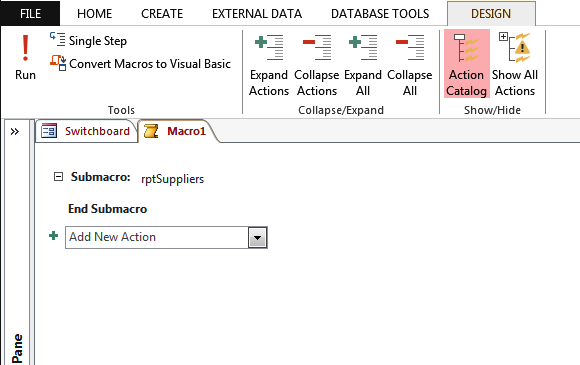Open the DATABASE TOOLS ribbon tab
This screenshot has height=365, width=580.
(380, 14)
